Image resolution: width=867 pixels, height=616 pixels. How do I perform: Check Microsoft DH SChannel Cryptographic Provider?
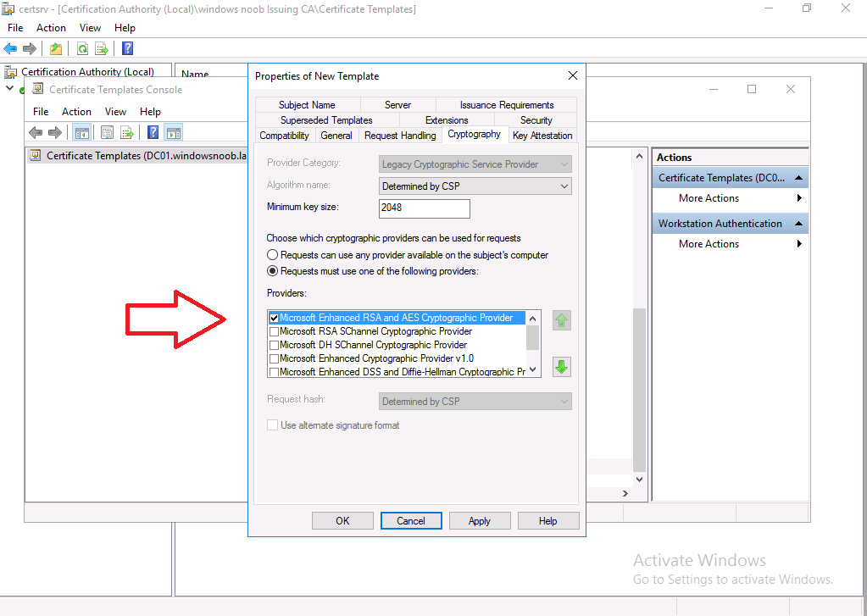point(274,345)
